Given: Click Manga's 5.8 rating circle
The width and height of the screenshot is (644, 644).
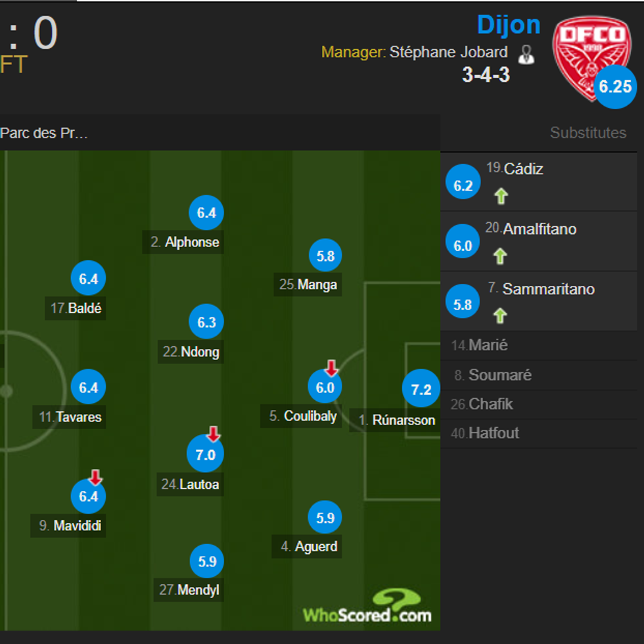Looking at the screenshot, I should (x=326, y=256).
